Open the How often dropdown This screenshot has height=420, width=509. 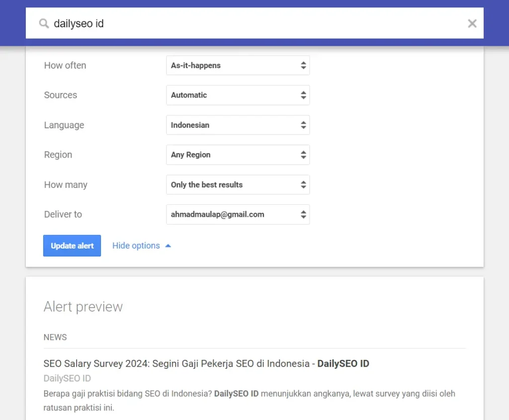tap(238, 65)
